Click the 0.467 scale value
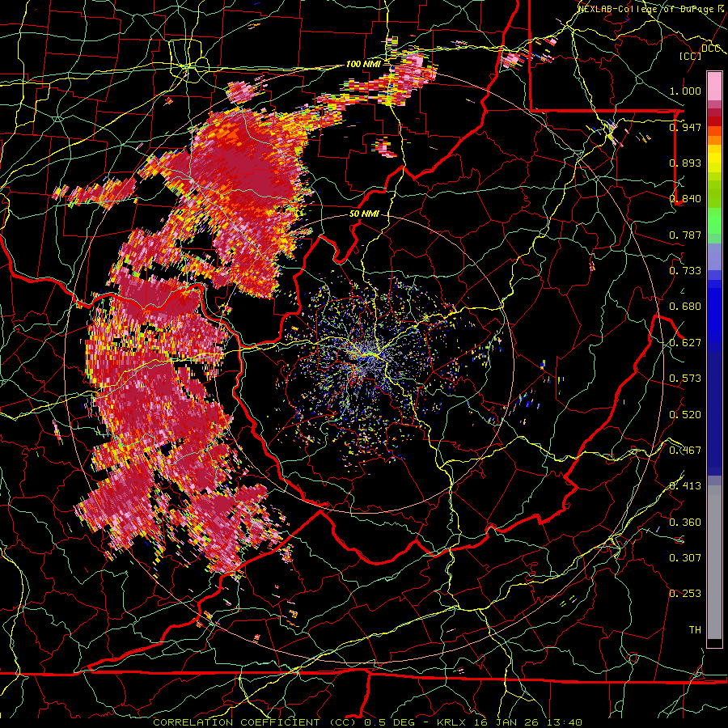This screenshot has height=728, width=728. click(x=685, y=451)
